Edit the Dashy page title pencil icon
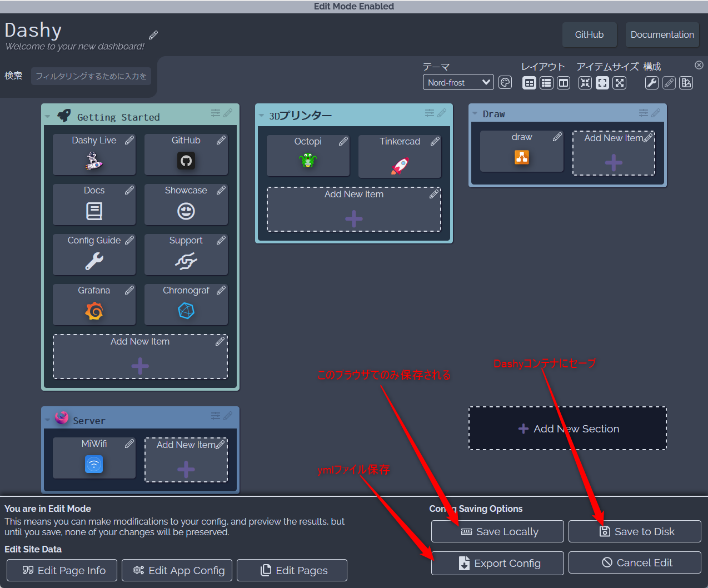The width and height of the screenshot is (708, 588). pyautogui.click(x=153, y=35)
